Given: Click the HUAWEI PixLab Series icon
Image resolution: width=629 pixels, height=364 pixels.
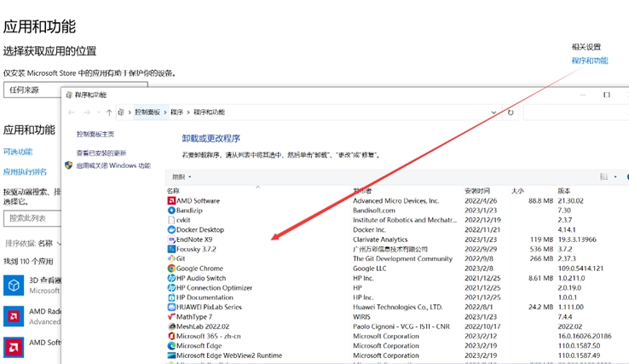Looking at the screenshot, I should 171,307.
